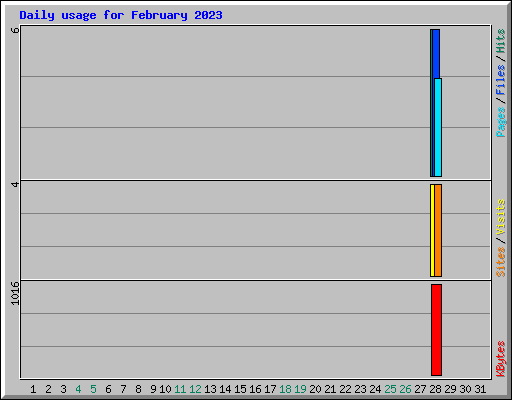512x400 pixels.
Task: Click the cyan Pages bar for day 28
Action: pos(438,128)
